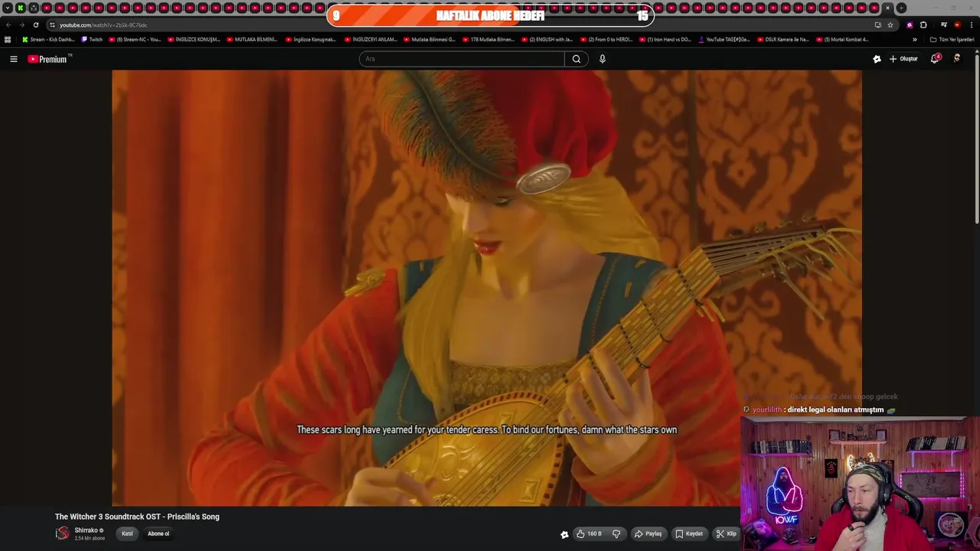The image size is (980, 551).
Task: Go to YouTube Premium home logo
Action: pos(49,59)
